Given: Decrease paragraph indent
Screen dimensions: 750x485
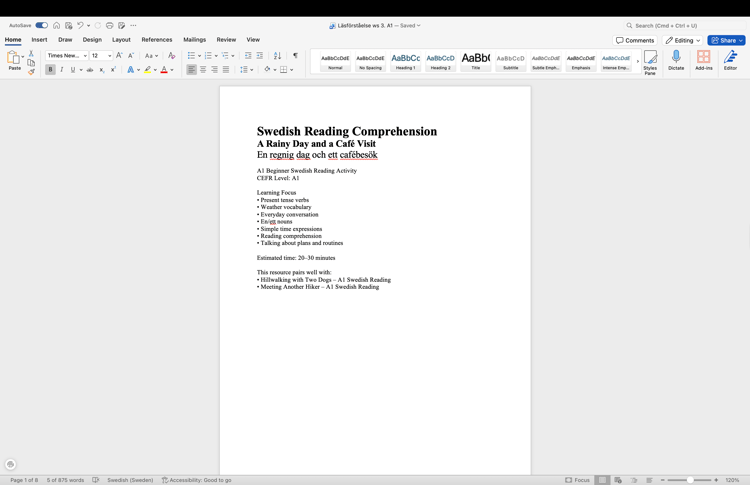Looking at the screenshot, I should coord(248,55).
